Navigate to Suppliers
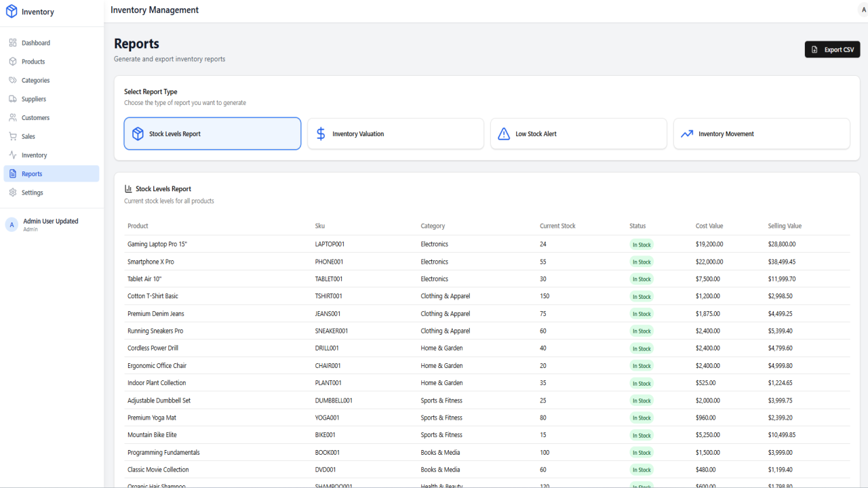 pos(52,99)
